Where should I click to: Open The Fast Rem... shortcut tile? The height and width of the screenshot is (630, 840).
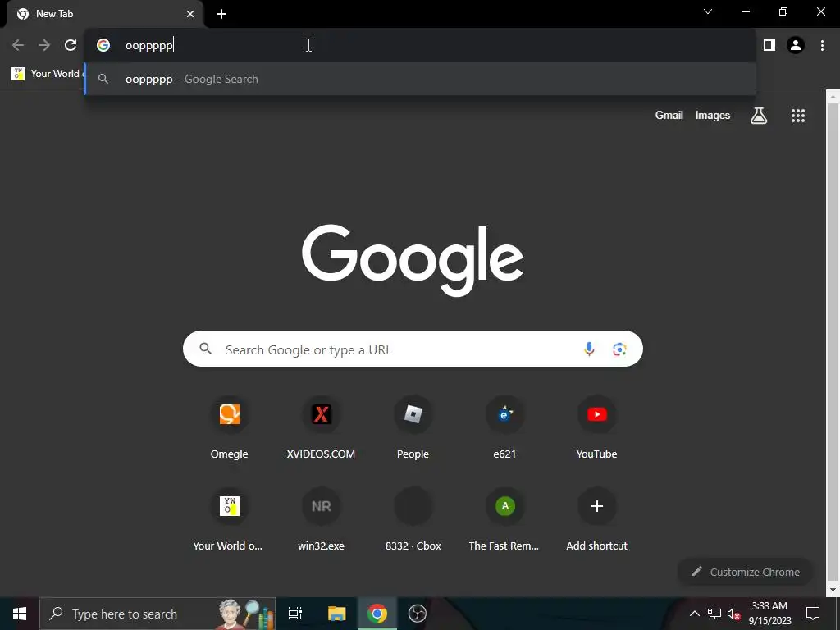click(x=504, y=519)
